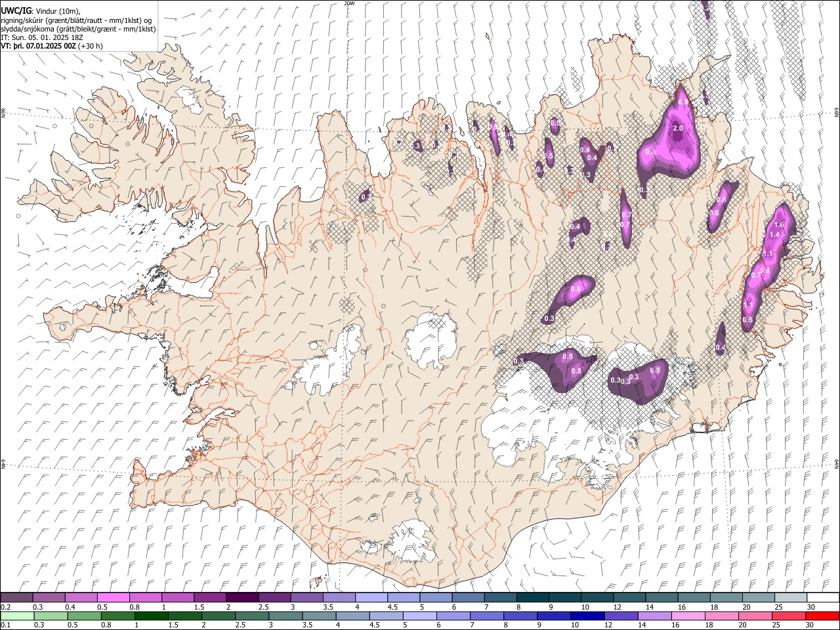Click the '1.4' snowfall value on the map
This screenshot has width=840, height=630.
[x=774, y=234]
